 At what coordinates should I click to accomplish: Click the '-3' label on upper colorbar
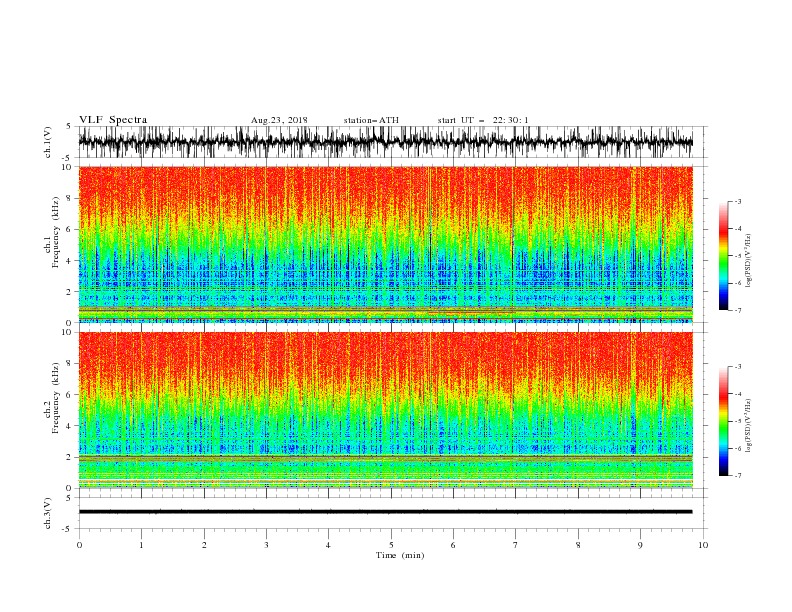pos(737,201)
